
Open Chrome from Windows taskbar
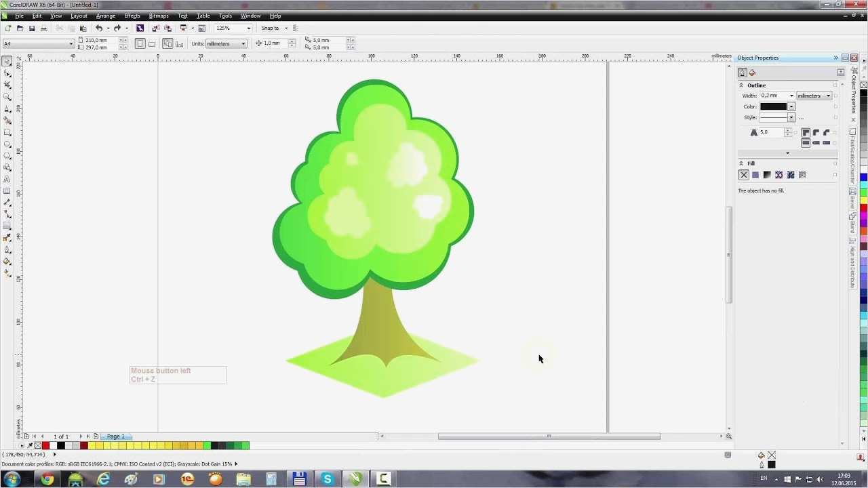[47, 479]
